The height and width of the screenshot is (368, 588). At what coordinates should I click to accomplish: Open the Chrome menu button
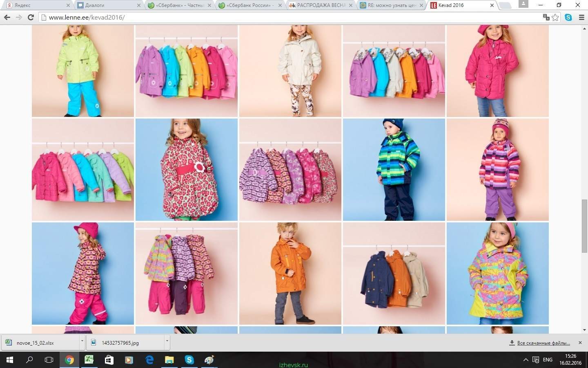[581, 17]
